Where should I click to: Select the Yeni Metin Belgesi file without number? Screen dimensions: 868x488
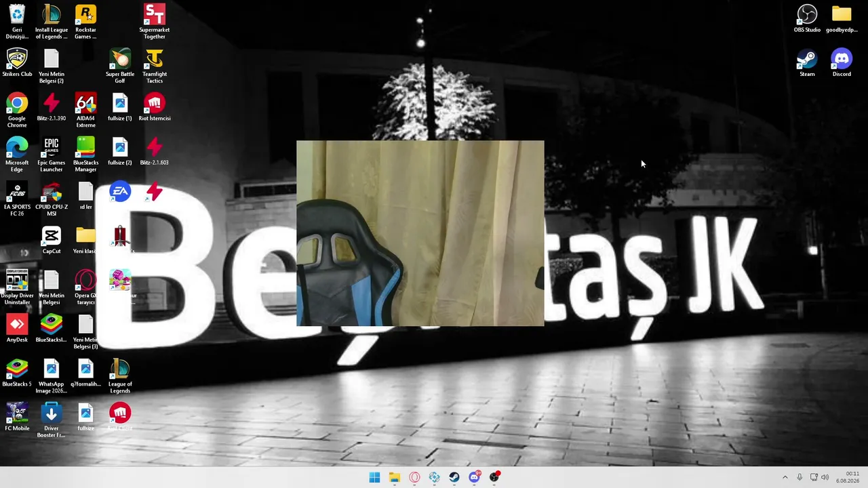pyautogui.click(x=52, y=287)
